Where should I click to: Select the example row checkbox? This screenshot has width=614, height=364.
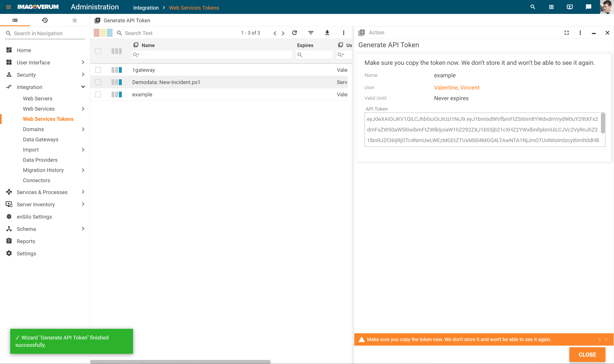98,94
